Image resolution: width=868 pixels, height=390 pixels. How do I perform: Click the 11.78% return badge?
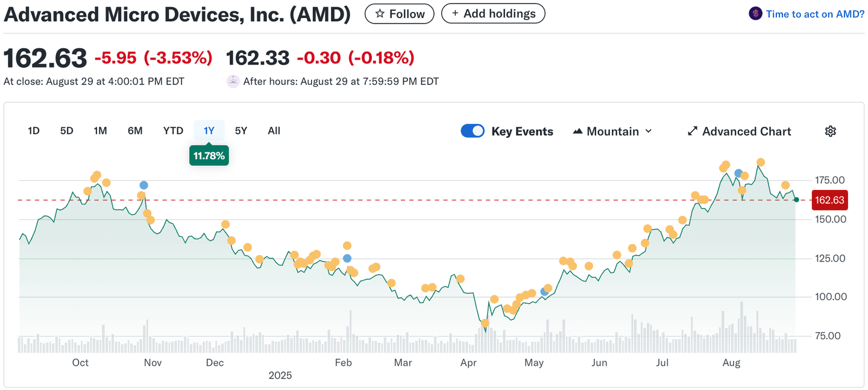[209, 156]
